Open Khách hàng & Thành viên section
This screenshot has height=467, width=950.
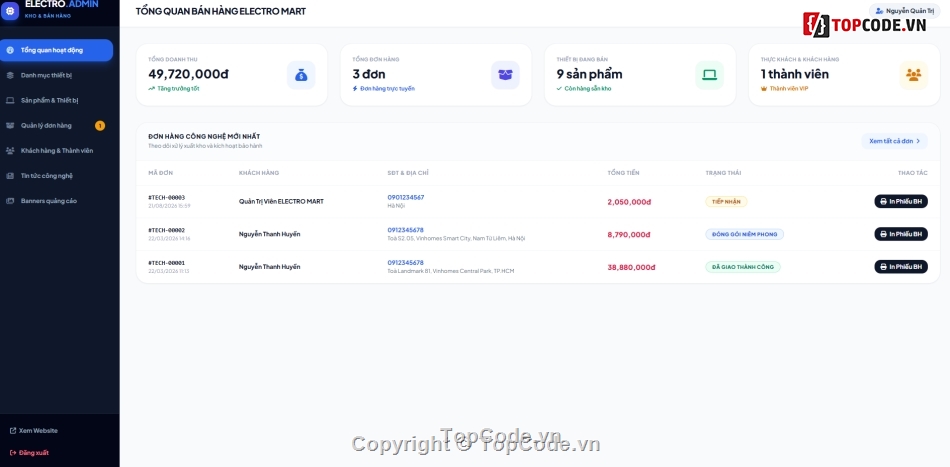click(56, 150)
